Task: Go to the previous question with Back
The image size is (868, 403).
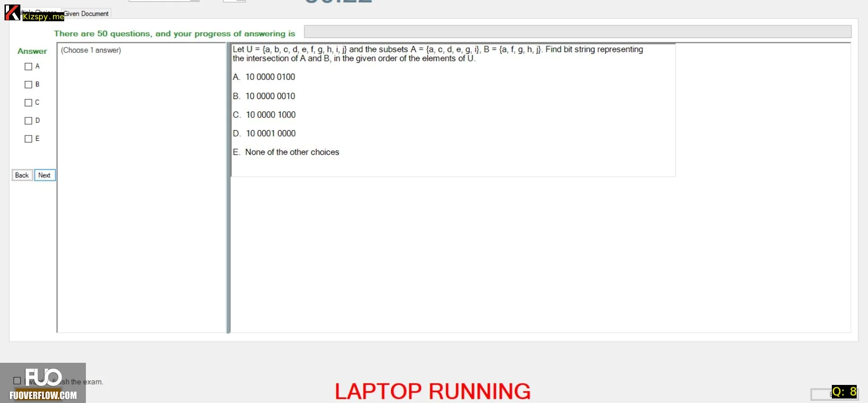Action: [x=22, y=175]
